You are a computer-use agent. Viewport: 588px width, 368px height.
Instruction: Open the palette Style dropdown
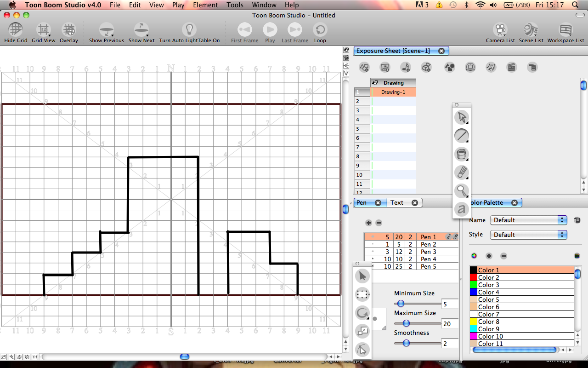529,235
